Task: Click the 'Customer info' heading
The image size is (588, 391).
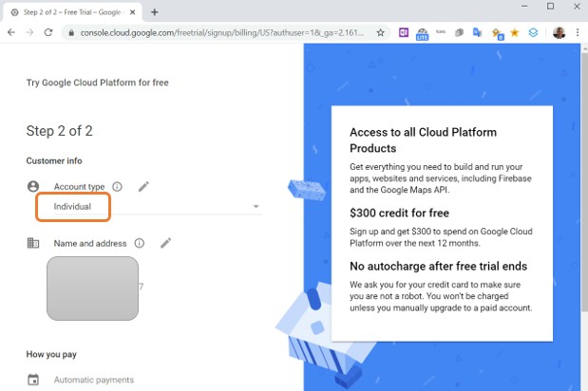Action: pyautogui.click(x=54, y=161)
